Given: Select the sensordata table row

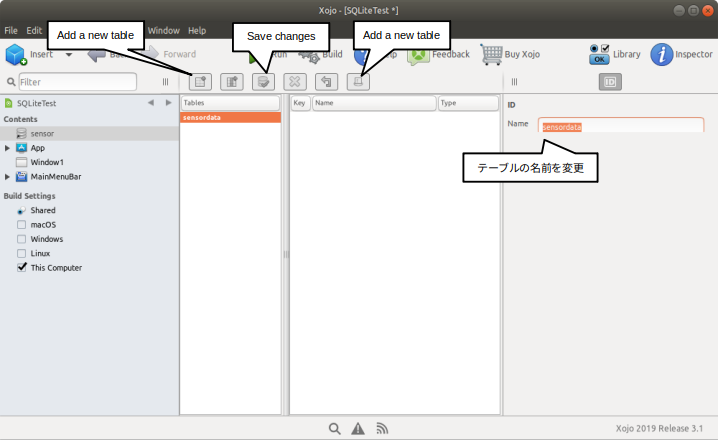Looking at the screenshot, I should coord(230,117).
